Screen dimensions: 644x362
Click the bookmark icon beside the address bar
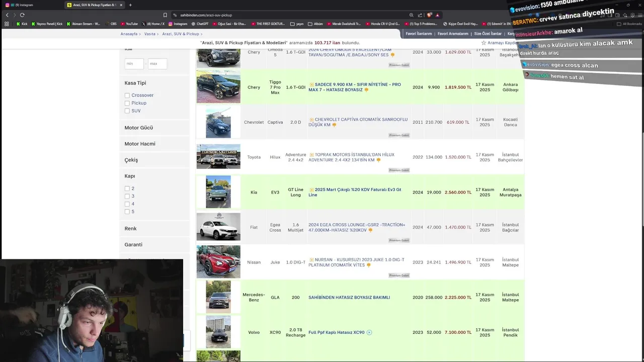point(165,15)
